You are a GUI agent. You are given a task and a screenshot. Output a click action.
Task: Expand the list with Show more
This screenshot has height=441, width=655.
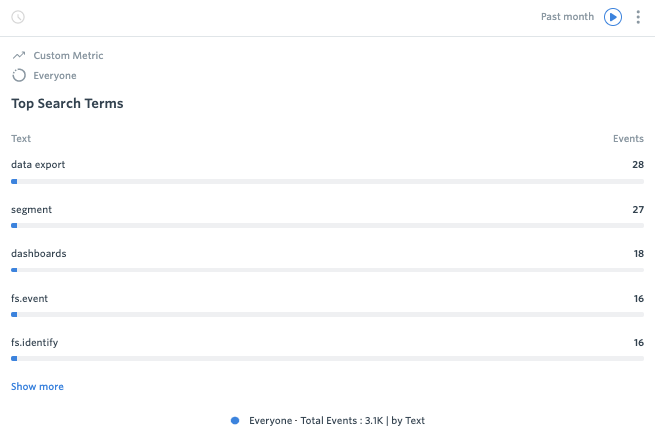[x=37, y=387]
